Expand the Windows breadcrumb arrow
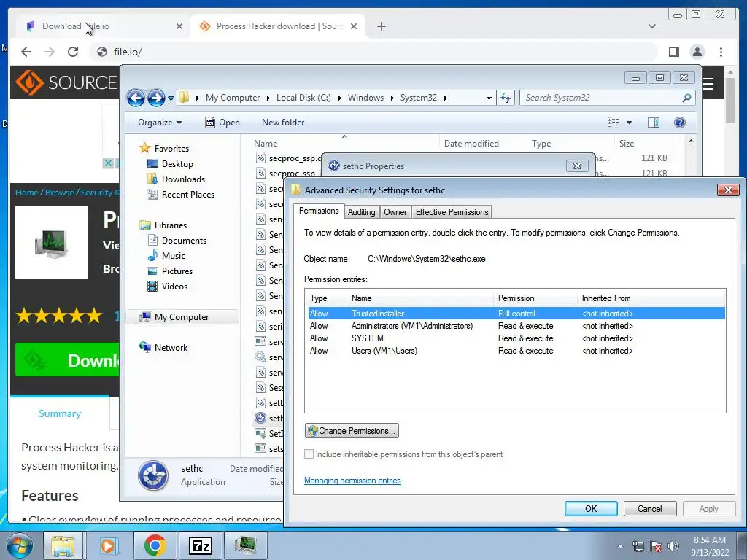The width and height of the screenshot is (747, 560). tap(392, 98)
